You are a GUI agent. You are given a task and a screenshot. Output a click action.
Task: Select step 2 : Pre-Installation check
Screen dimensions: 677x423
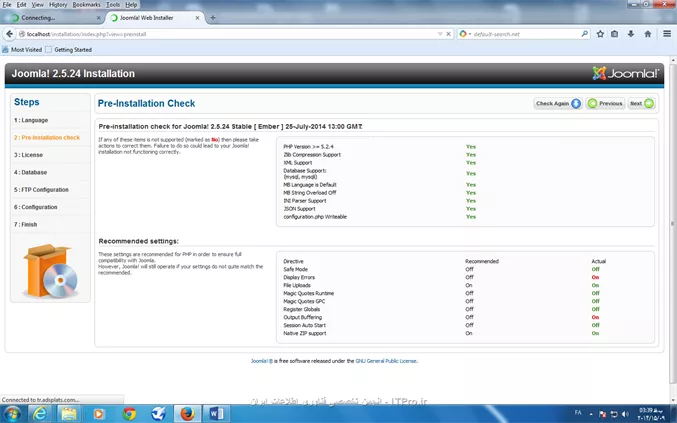[47, 138]
